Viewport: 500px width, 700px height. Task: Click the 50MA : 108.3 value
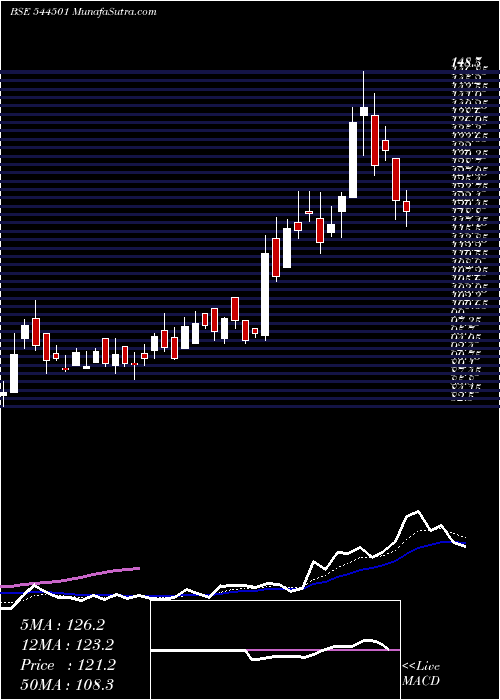coord(67,685)
